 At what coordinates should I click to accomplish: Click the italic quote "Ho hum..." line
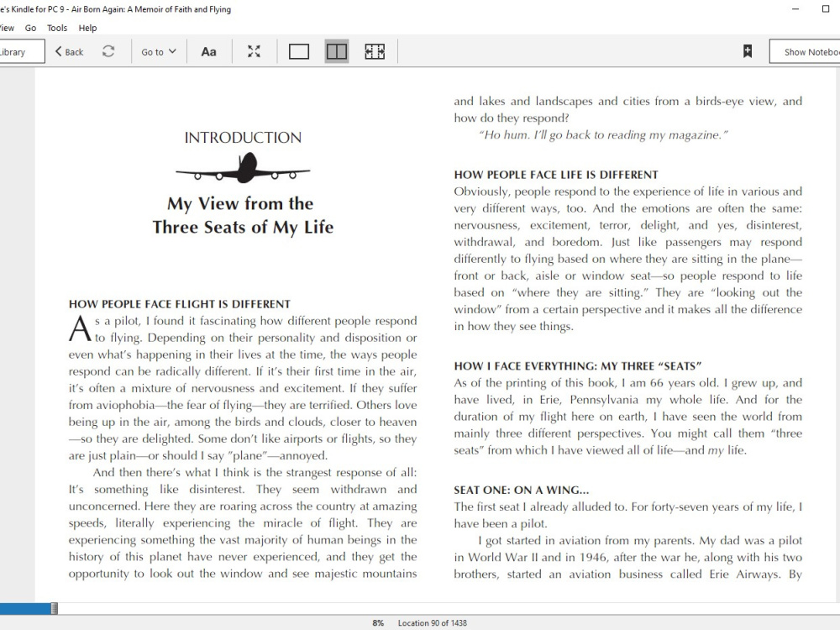(x=603, y=135)
